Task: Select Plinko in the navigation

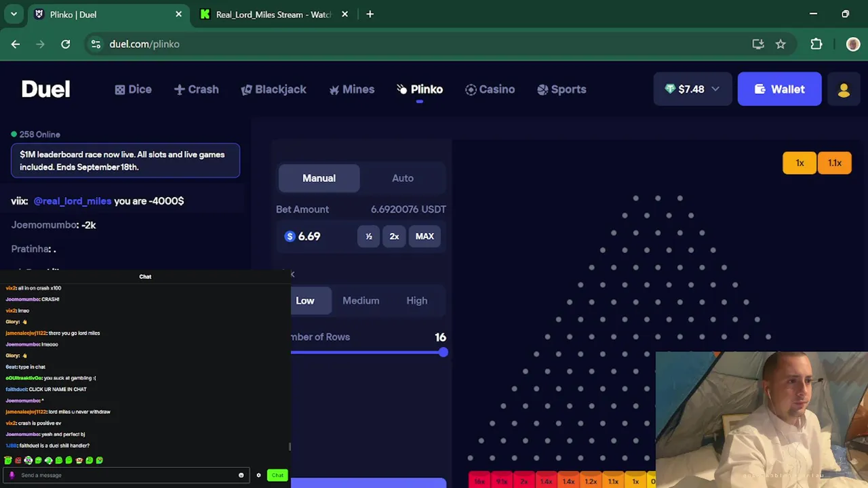Action: click(x=420, y=89)
